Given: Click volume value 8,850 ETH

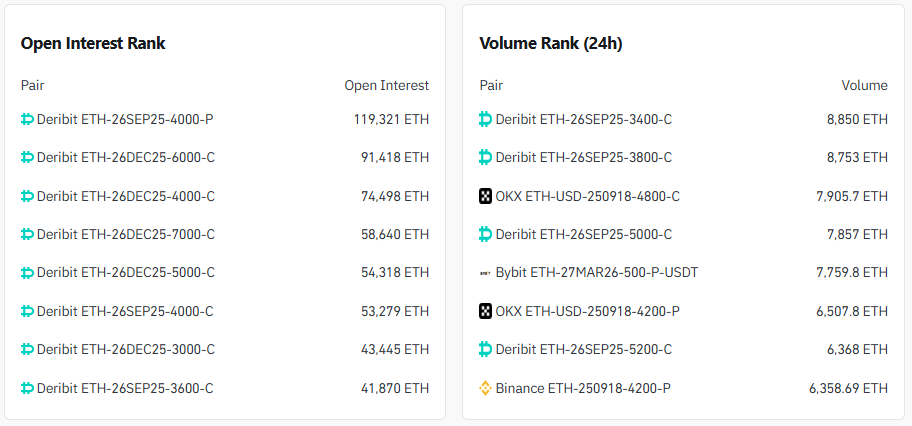Looking at the screenshot, I should (857, 119).
